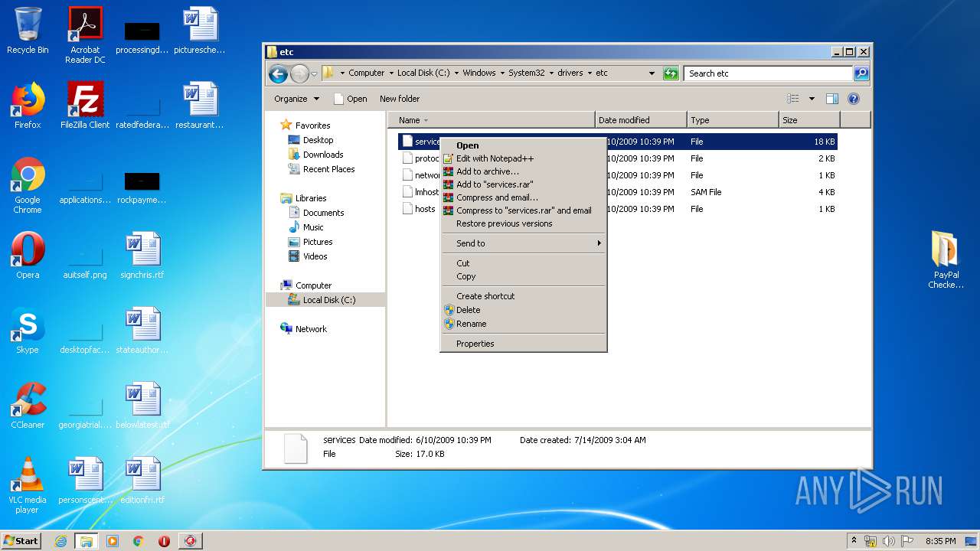980x551 pixels.
Task: Click the Windows Explorer taskbar button
Action: click(86, 541)
